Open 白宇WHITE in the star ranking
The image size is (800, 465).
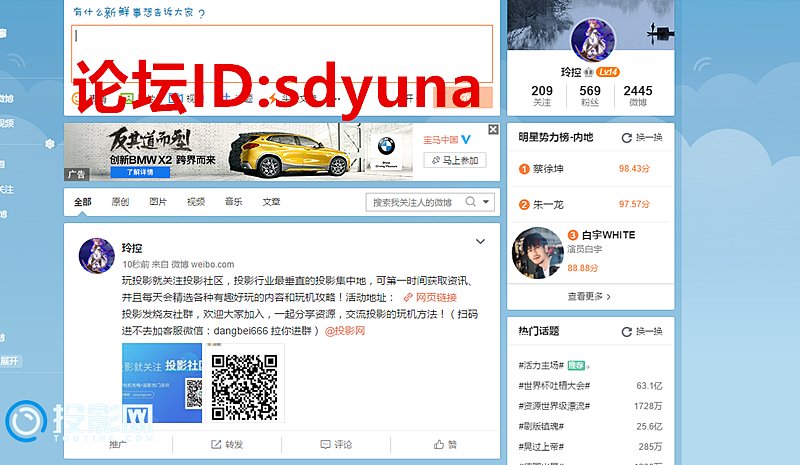pyautogui.click(x=608, y=235)
